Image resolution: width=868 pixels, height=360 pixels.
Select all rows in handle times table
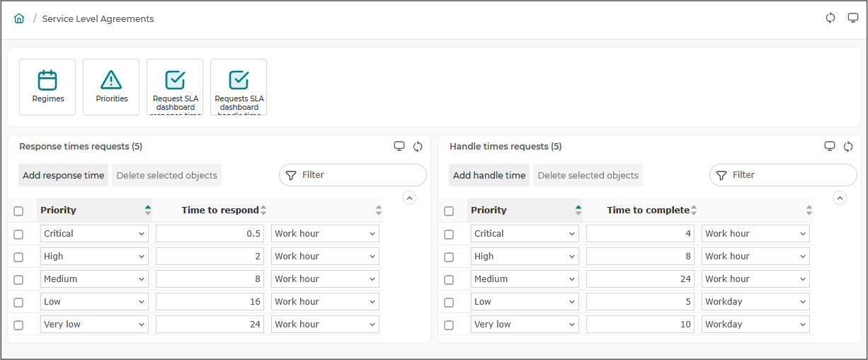pyautogui.click(x=449, y=211)
